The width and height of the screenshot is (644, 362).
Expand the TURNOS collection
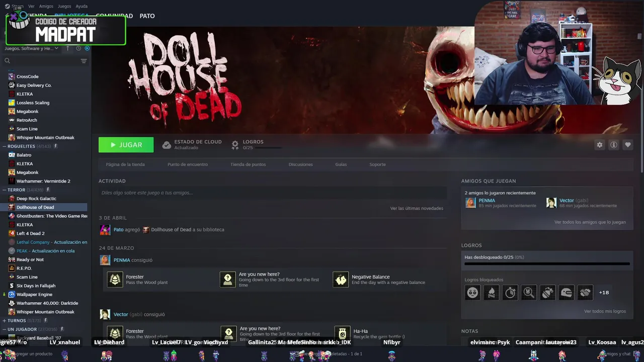point(4,321)
